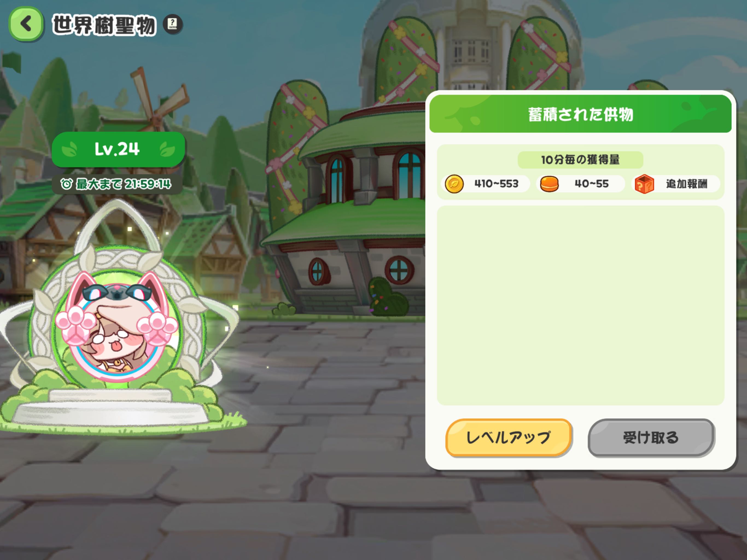Click the Lv.24 level badge
The width and height of the screenshot is (747, 560).
(118, 149)
